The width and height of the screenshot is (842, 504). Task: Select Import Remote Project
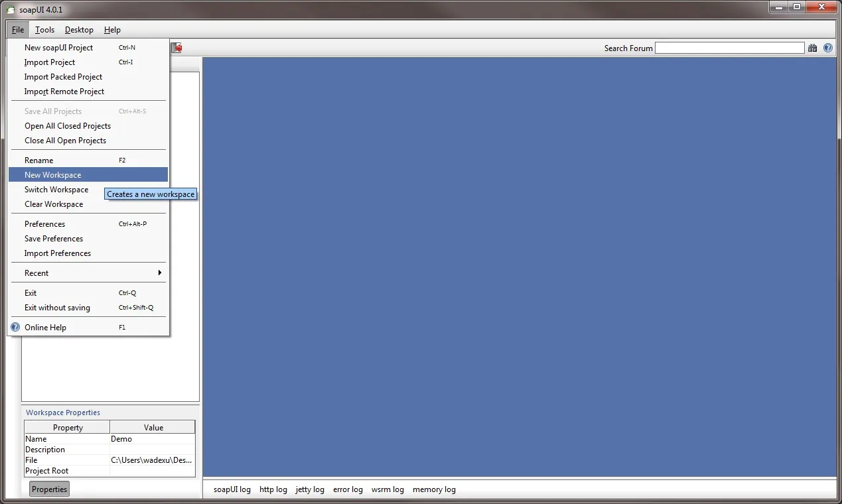(88, 92)
